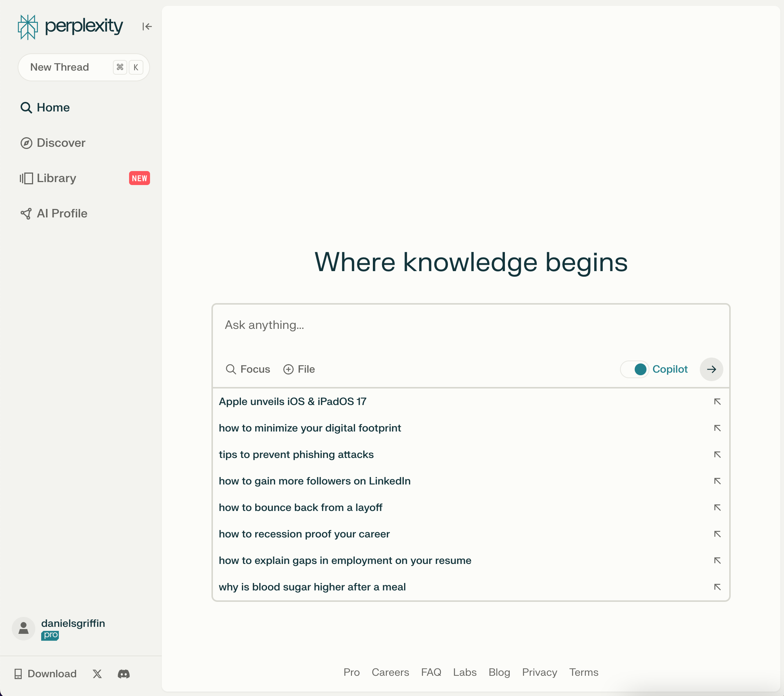Go to Home in the sidebar
The image size is (784, 696).
[x=45, y=107]
